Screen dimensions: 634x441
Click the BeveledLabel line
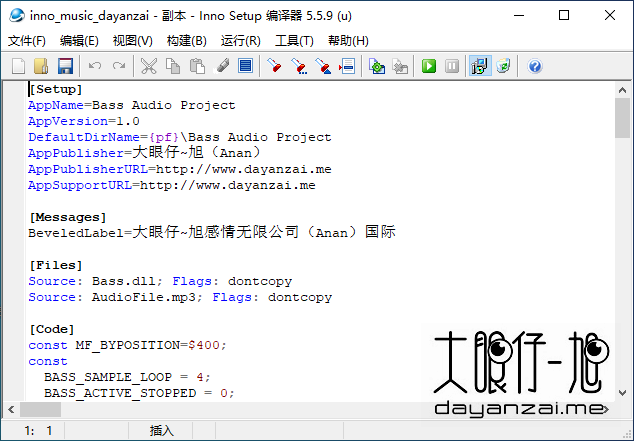tap(212, 233)
